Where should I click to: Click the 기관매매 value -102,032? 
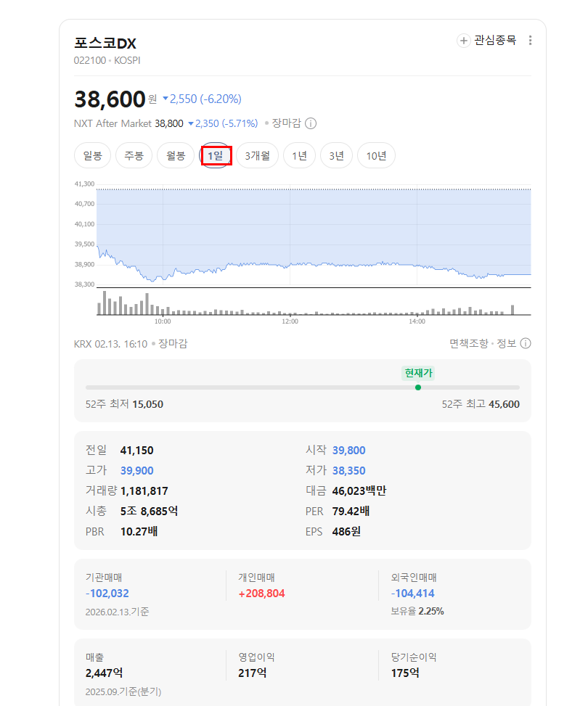[107, 594]
